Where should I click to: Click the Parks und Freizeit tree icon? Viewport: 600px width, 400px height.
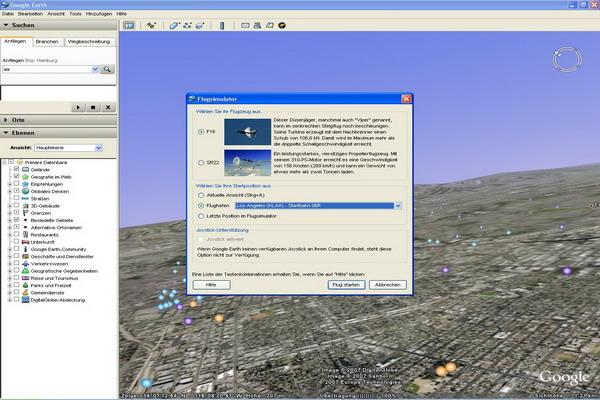(25, 286)
